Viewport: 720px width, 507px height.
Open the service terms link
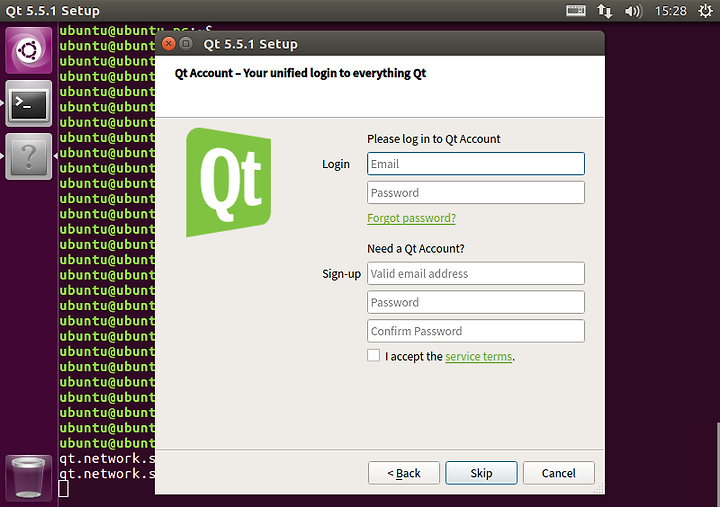(x=478, y=356)
